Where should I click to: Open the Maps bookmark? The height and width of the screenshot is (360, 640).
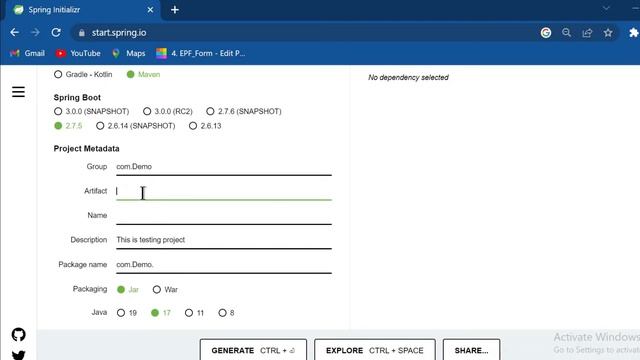[x=129, y=53]
